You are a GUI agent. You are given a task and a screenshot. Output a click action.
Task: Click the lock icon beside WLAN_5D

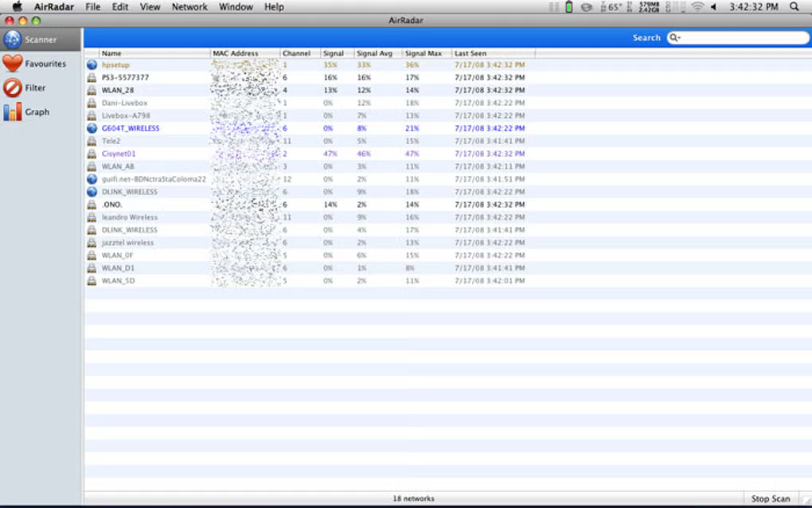point(92,280)
